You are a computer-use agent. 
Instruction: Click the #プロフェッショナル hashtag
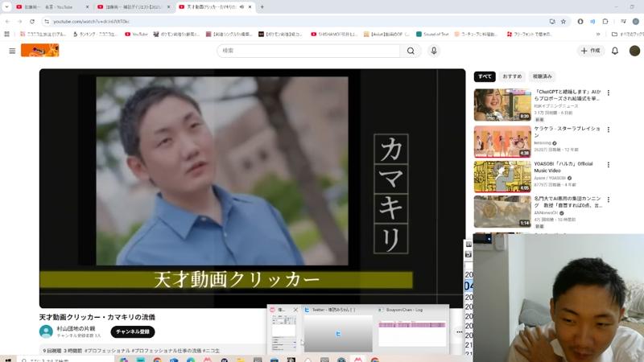(x=107, y=351)
